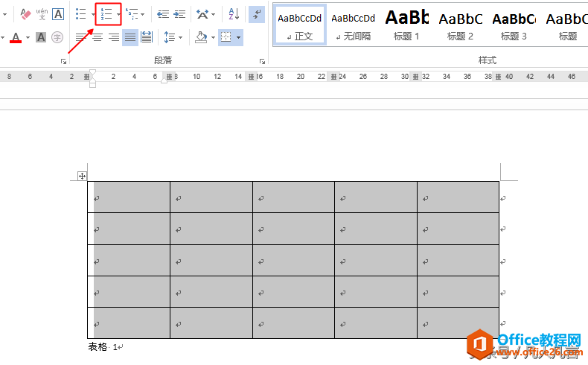Click the Bullets list icon
Viewport: 588px width, 365px height.
[x=81, y=14]
